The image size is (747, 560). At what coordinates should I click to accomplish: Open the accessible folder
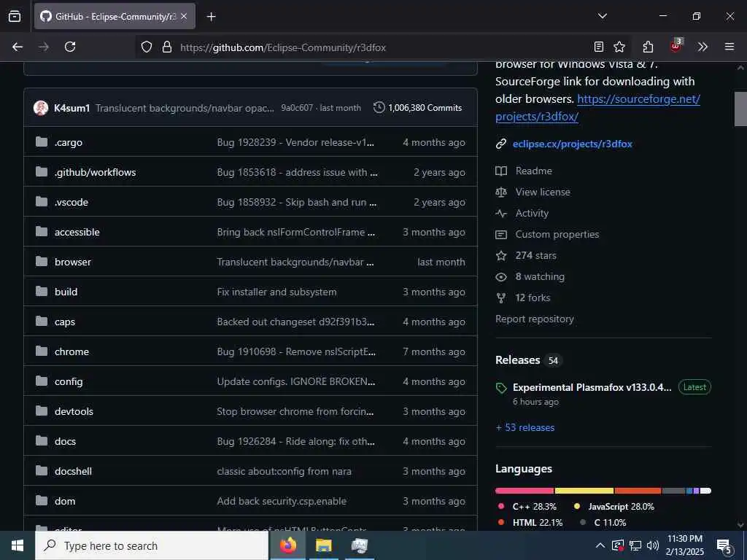(77, 232)
